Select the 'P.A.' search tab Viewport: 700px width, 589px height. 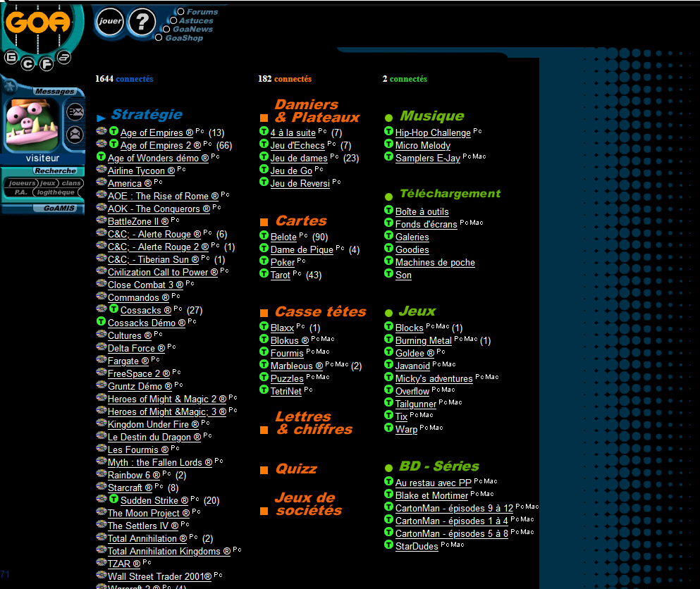(x=20, y=192)
